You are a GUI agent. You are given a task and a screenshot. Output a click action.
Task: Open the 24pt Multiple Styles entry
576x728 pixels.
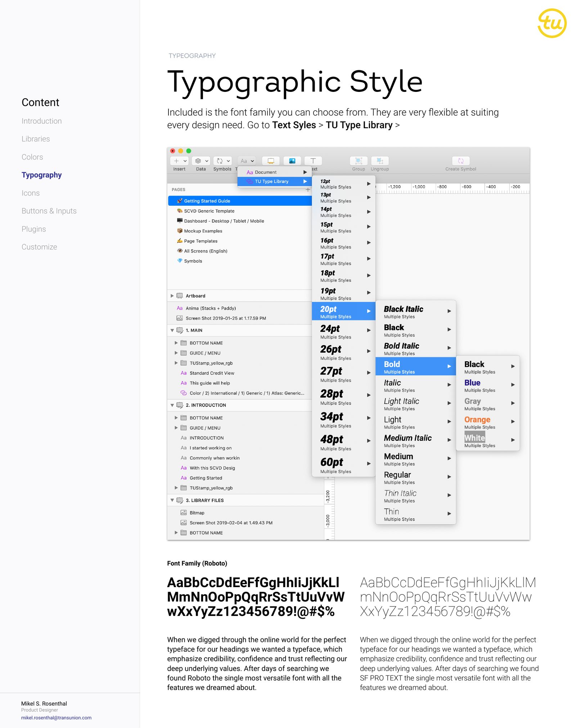pyautogui.click(x=343, y=331)
